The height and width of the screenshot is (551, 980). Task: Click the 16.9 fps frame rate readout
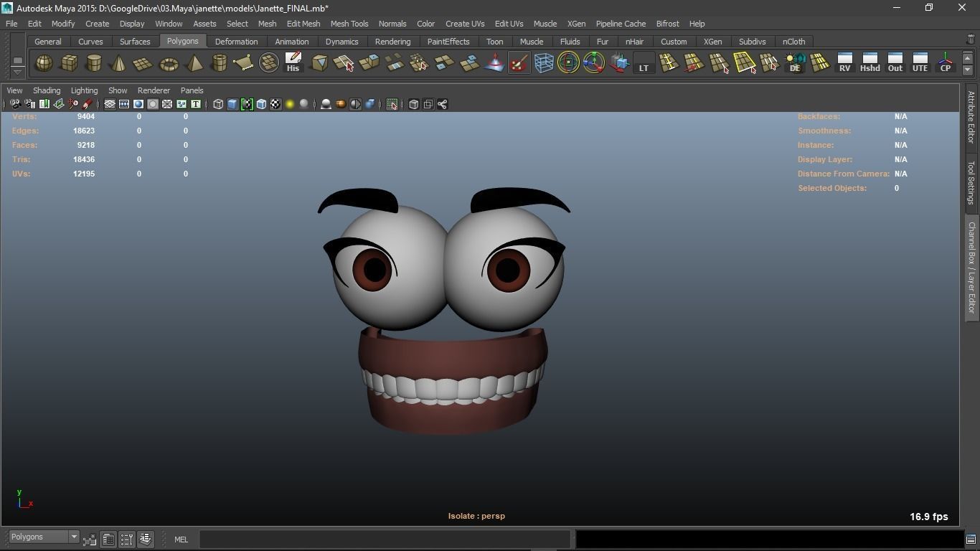(929, 517)
